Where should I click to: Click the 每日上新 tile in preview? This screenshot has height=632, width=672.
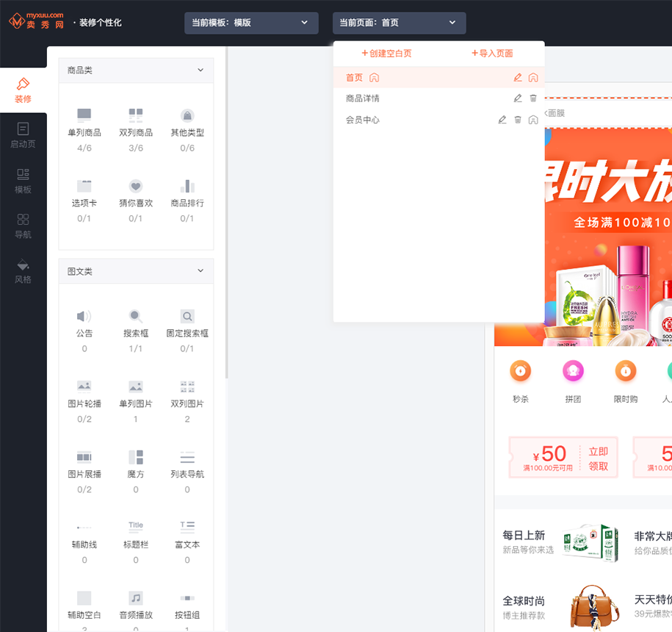coord(560,542)
